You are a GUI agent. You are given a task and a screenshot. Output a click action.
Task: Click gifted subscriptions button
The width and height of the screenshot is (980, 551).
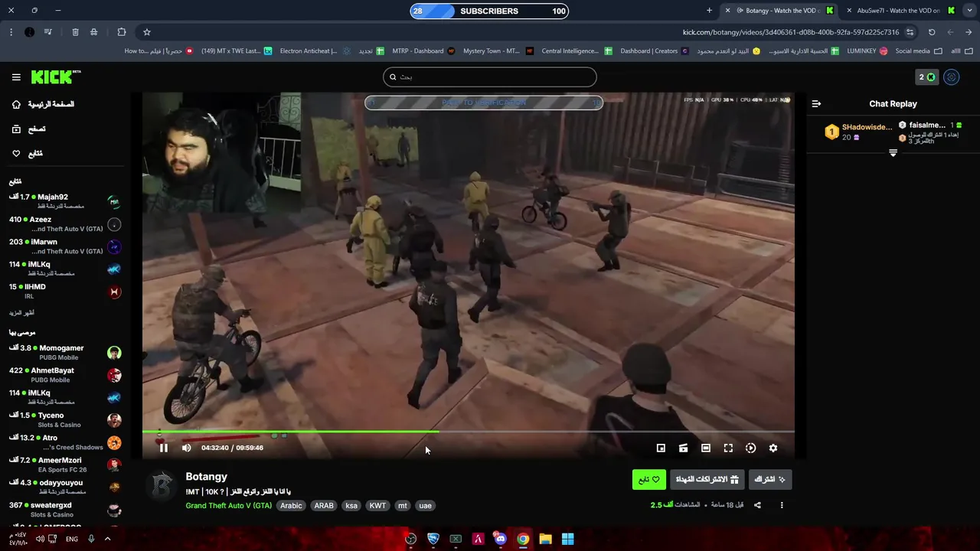pos(707,480)
